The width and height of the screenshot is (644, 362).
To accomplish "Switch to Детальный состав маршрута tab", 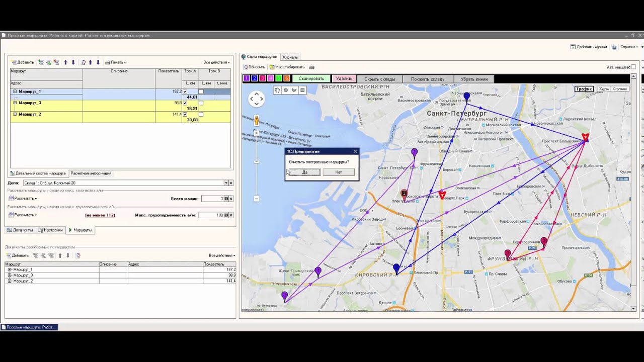I will pyautogui.click(x=38, y=173).
